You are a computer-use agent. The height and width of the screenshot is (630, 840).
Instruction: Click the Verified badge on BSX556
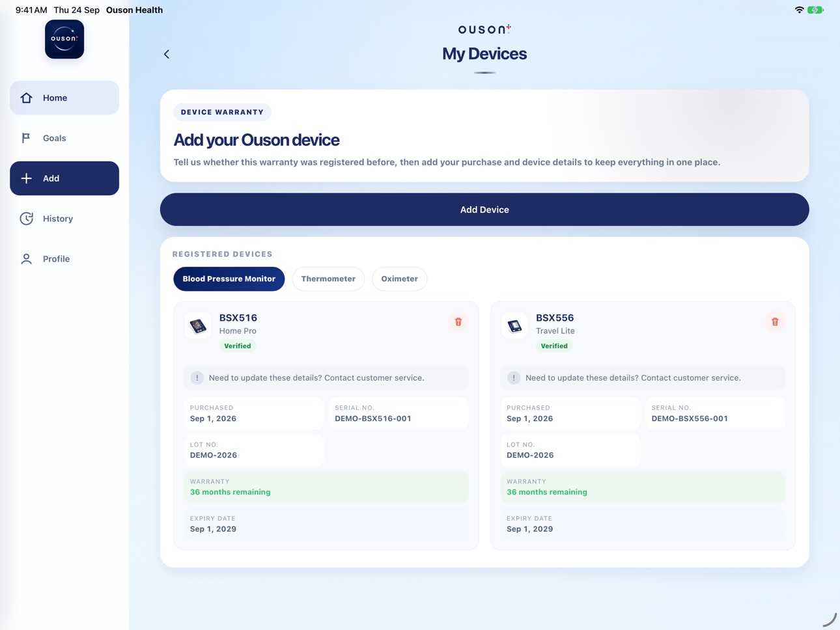(554, 346)
